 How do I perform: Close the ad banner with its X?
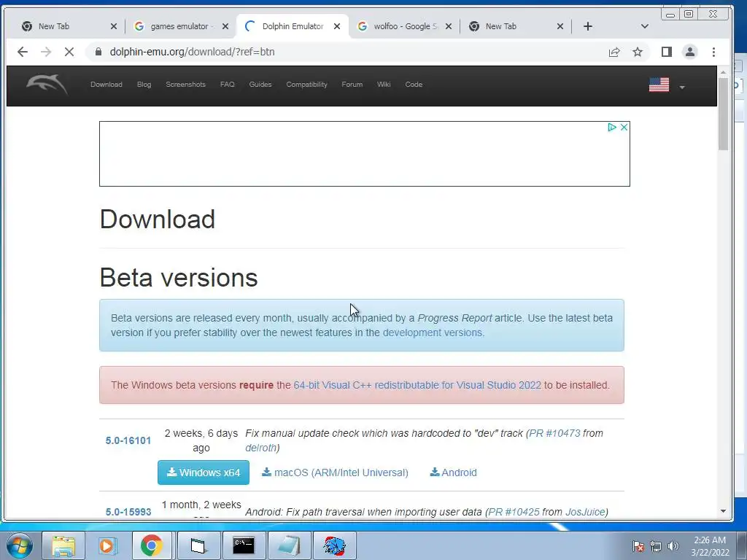[624, 127]
